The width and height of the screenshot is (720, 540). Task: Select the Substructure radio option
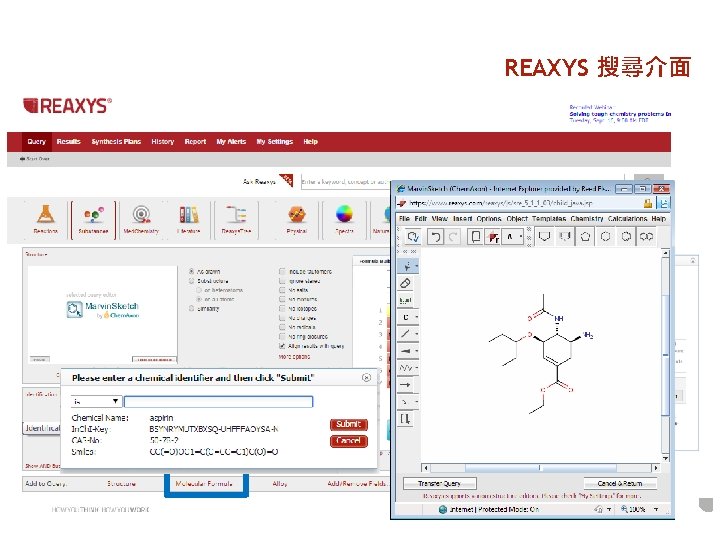pos(191,281)
